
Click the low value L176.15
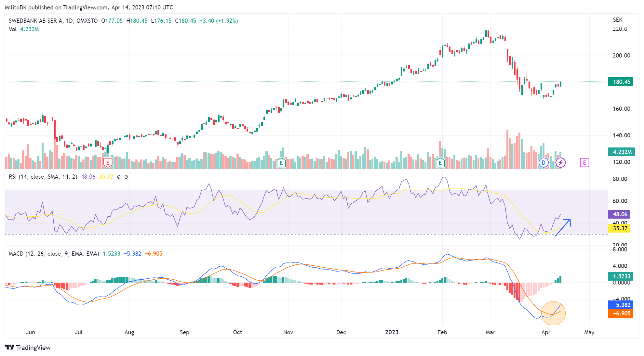(x=161, y=21)
